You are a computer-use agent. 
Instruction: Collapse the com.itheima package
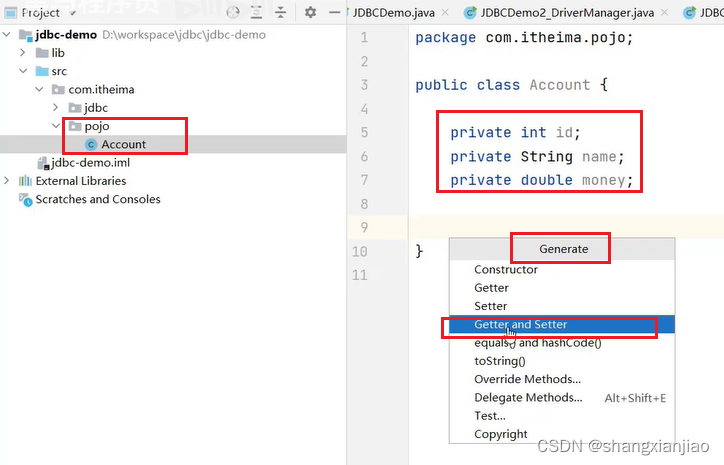(x=40, y=89)
